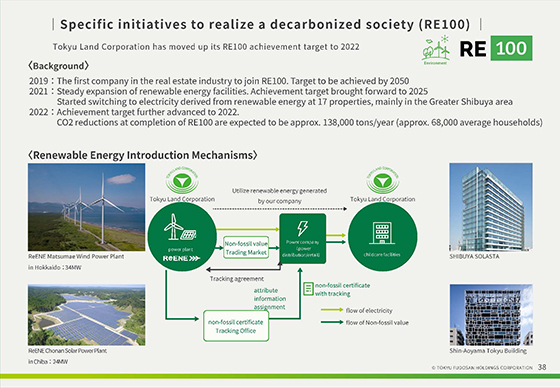Click the 'flow of electricity' legend text

369,310
